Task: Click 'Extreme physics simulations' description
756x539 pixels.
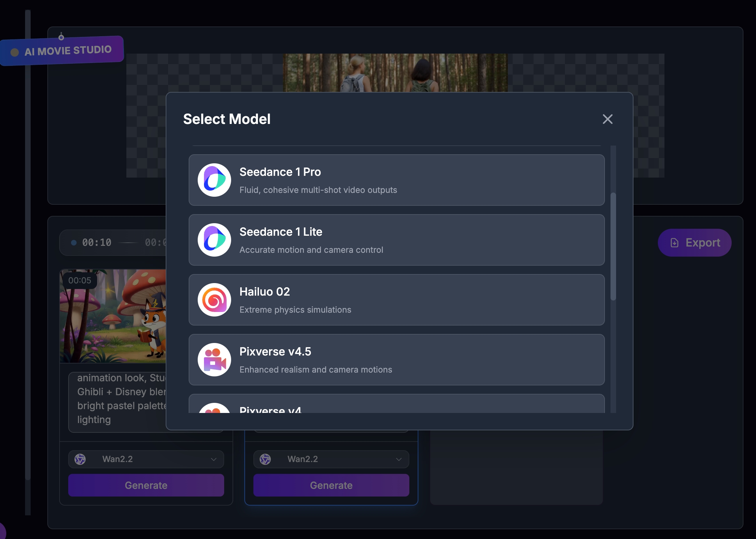Action: [x=295, y=310]
